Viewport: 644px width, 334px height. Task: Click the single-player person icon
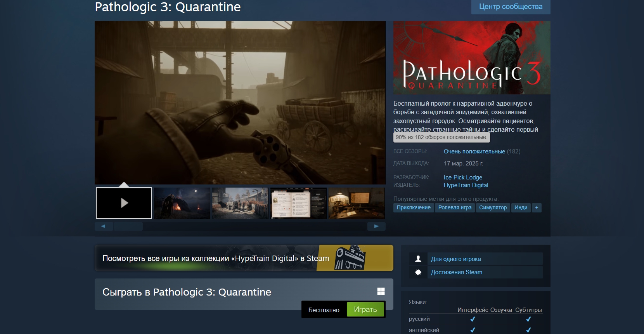pyautogui.click(x=418, y=259)
